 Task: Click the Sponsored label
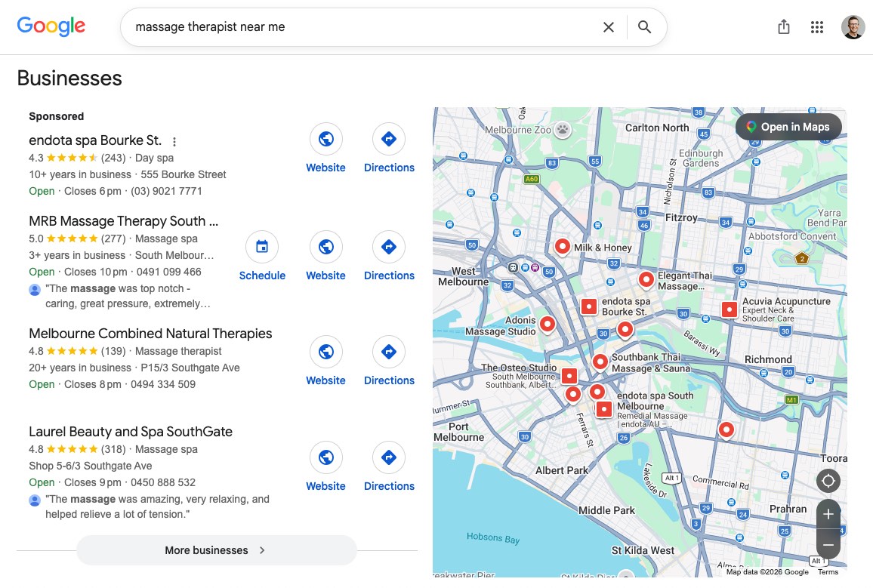click(x=56, y=116)
